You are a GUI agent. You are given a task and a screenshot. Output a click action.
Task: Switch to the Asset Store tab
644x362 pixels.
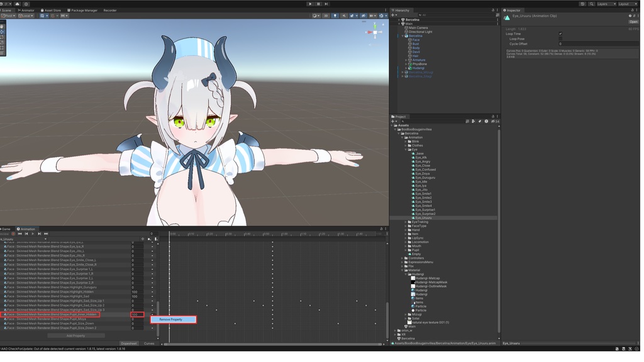click(51, 10)
